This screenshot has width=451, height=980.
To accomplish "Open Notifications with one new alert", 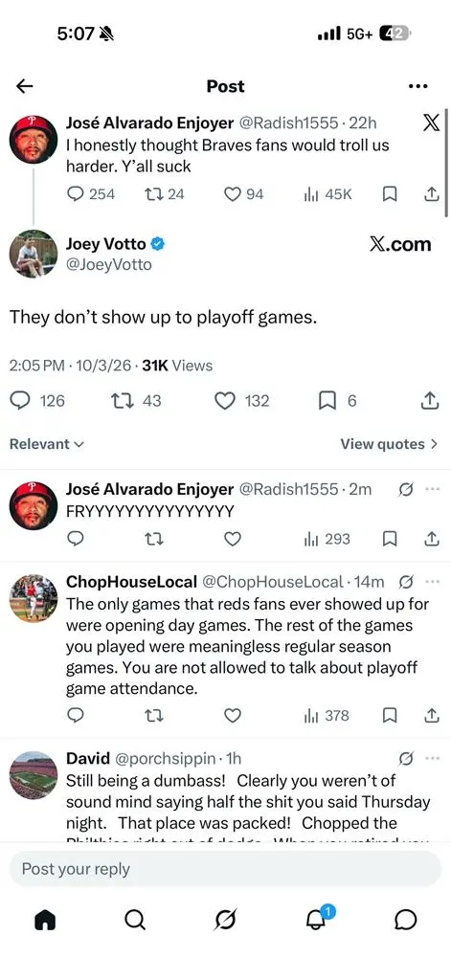I will (x=317, y=920).
